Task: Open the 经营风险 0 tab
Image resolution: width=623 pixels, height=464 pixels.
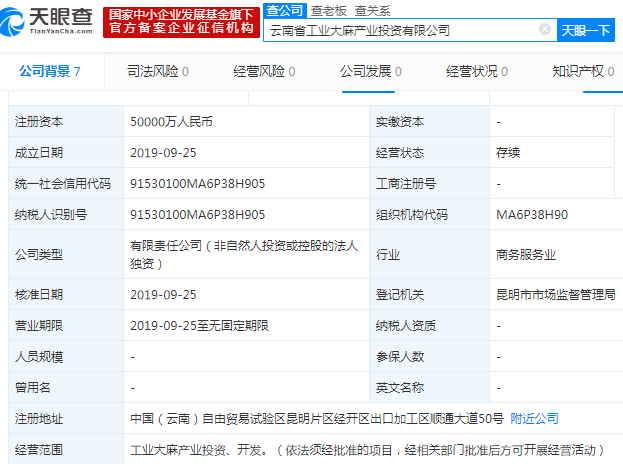Action: [x=264, y=72]
